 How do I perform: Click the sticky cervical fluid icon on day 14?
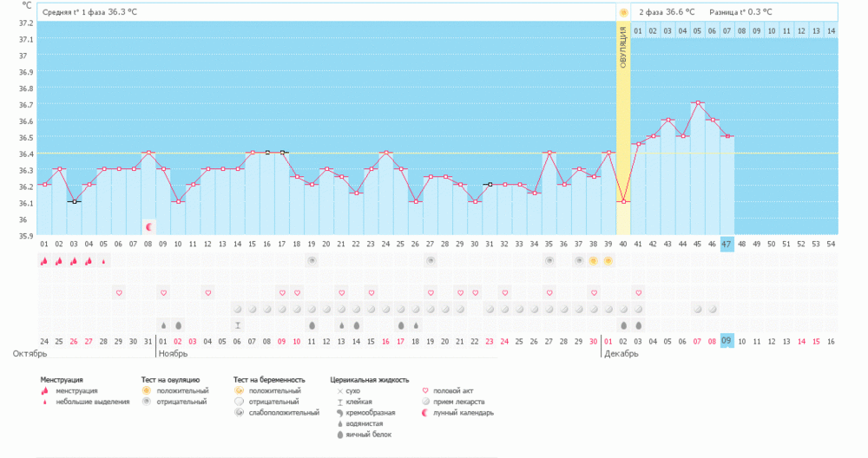(x=237, y=325)
